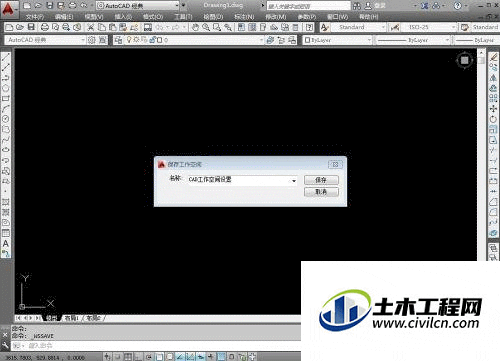Toggle Snap Mode in status bar

pyautogui.click(x=117, y=357)
